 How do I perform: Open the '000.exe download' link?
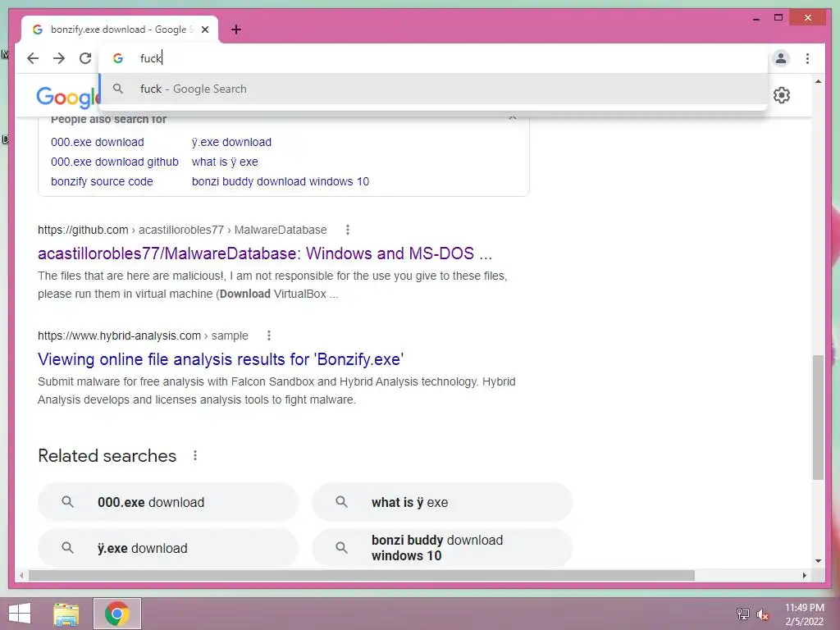tap(98, 142)
